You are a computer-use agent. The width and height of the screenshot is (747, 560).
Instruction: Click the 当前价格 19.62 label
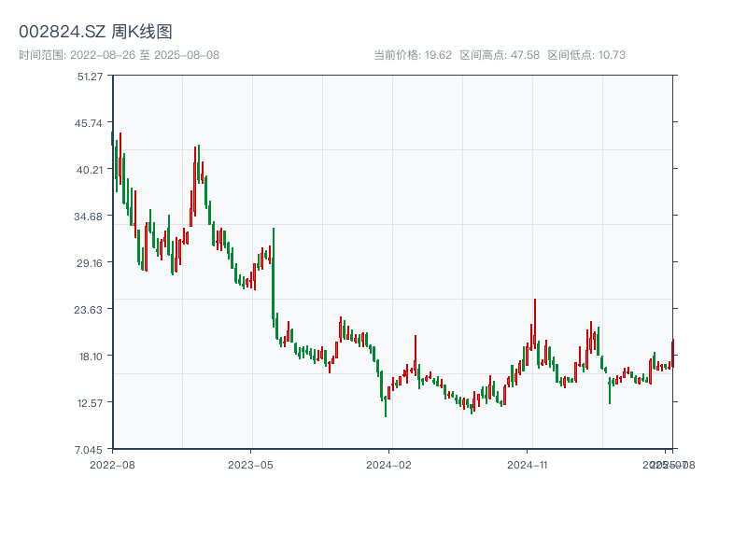click(413, 55)
